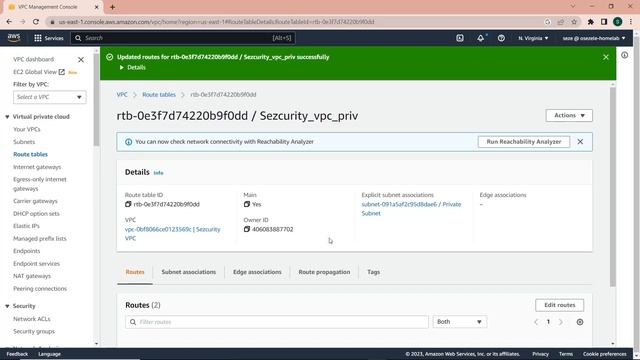Open Elastic IPs in sidebar

pos(26,226)
